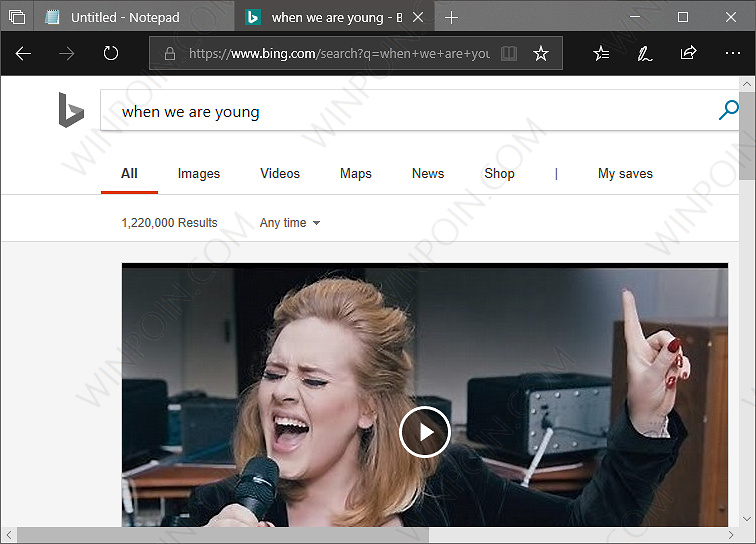756x544 pixels.
Task: Open the tab preview set-aside icon
Action: 17,17
